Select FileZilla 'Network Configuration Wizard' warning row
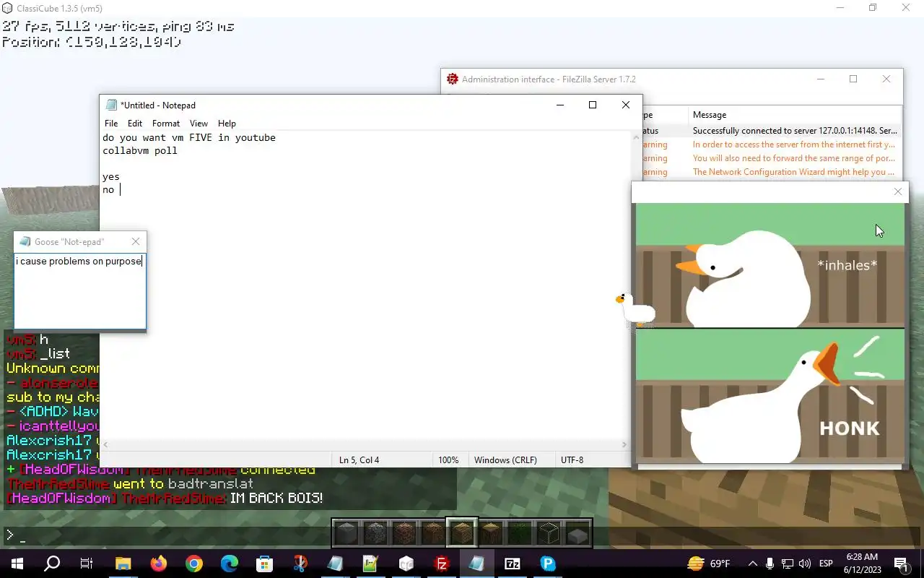Screen dimensions: 924x578 [x=771, y=172]
